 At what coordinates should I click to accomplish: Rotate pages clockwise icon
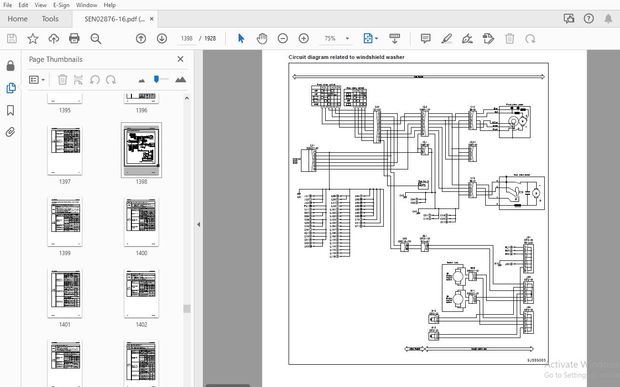click(x=111, y=80)
